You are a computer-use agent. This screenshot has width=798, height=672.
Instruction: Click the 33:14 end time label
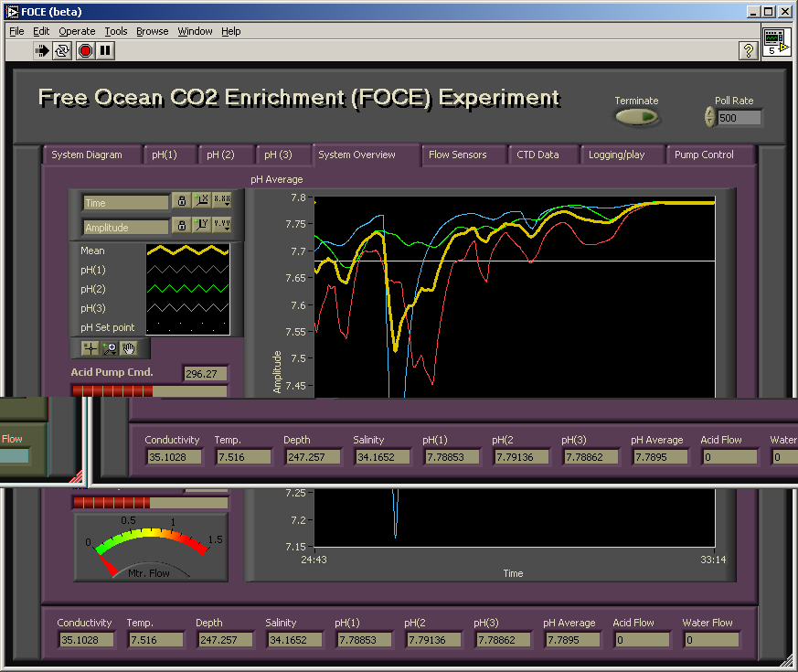713,560
